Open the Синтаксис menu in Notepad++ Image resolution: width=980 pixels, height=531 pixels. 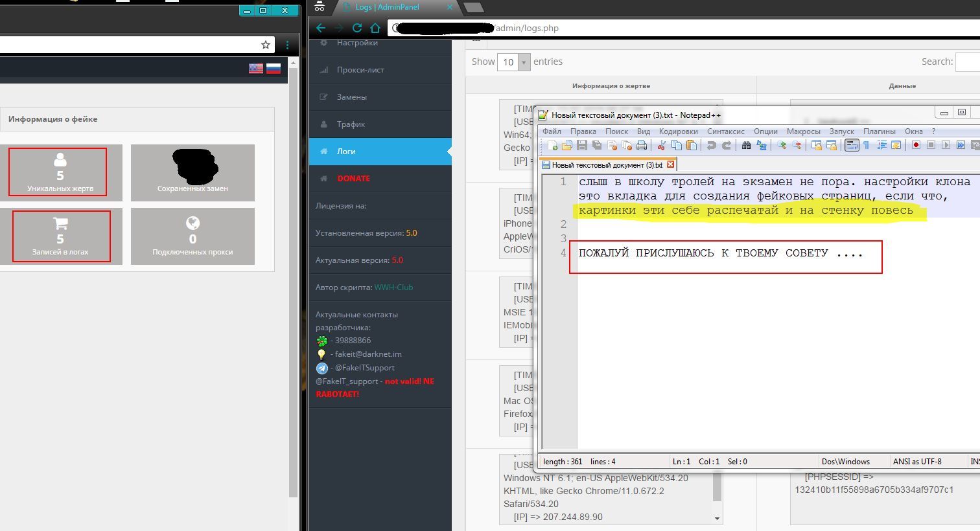(x=726, y=131)
